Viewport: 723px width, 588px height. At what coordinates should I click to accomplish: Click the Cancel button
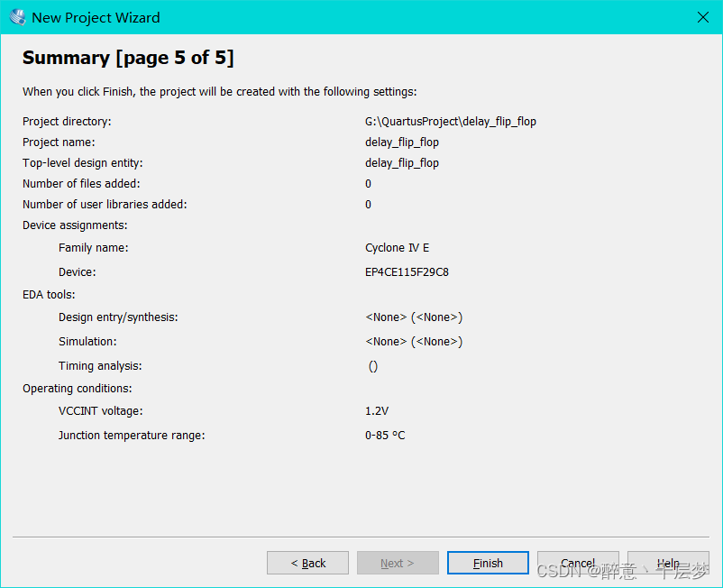click(578, 563)
